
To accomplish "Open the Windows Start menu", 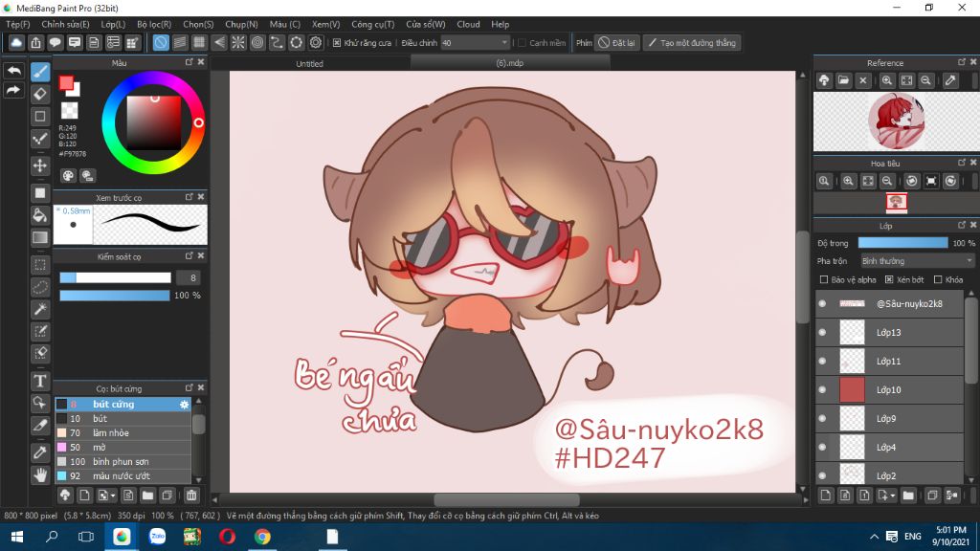I will click(x=17, y=537).
